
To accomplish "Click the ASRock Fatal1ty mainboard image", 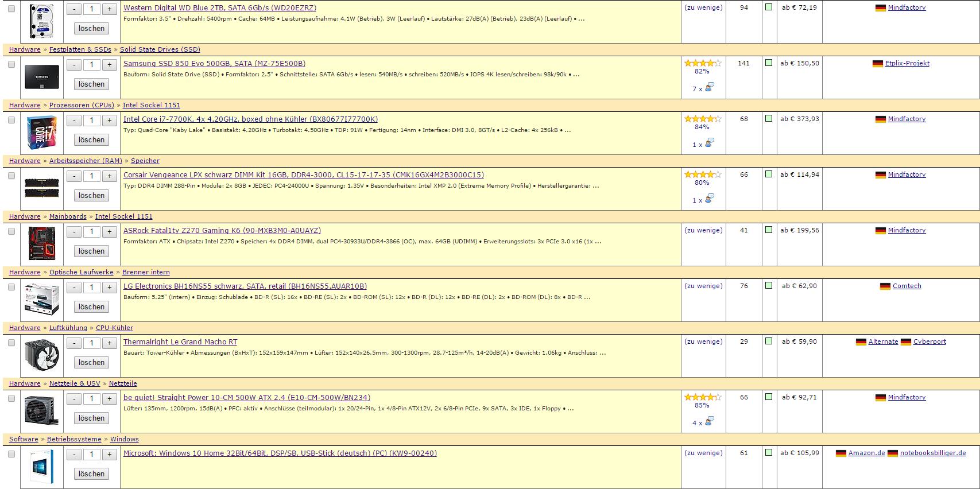I will tap(42, 243).
